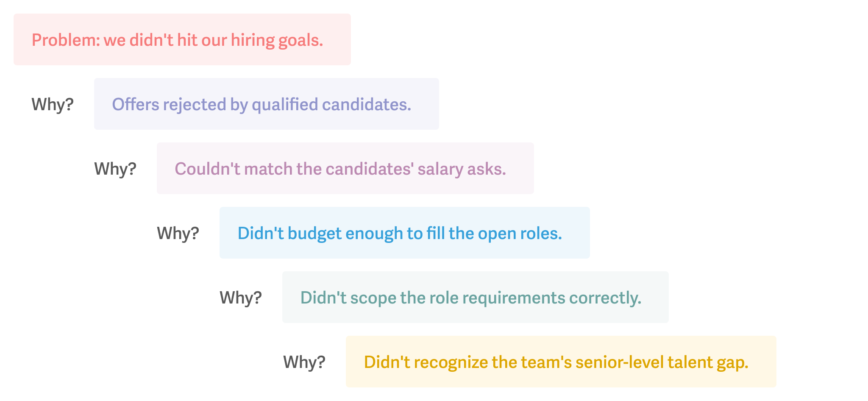Click the Why? label beside 'Didn't budget enough'
The width and height of the screenshot is (868, 401).
click(178, 233)
